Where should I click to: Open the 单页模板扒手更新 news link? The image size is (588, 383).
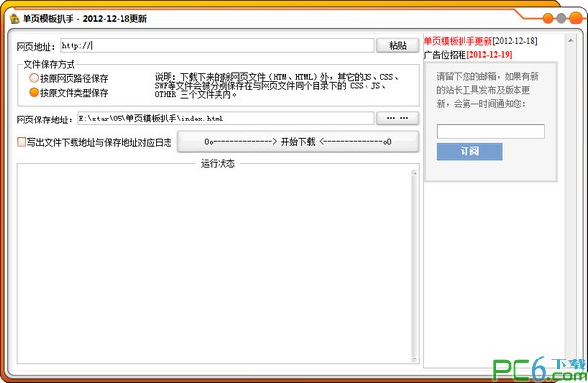point(458,41)
